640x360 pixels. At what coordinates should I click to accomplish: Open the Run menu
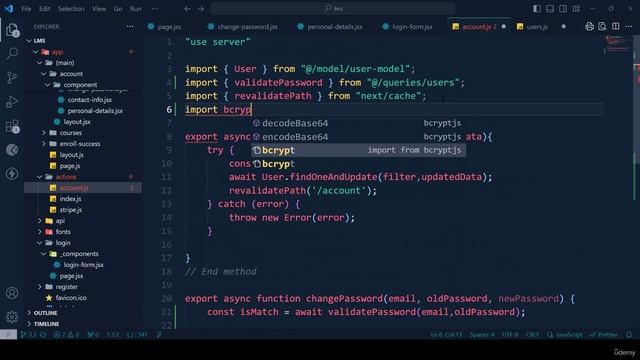click(136, 9)
